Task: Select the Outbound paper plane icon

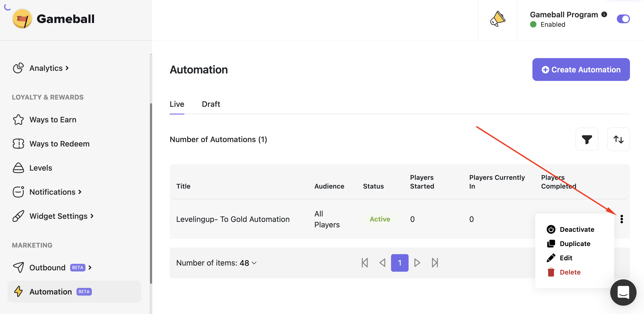Action: click(18, 267)
